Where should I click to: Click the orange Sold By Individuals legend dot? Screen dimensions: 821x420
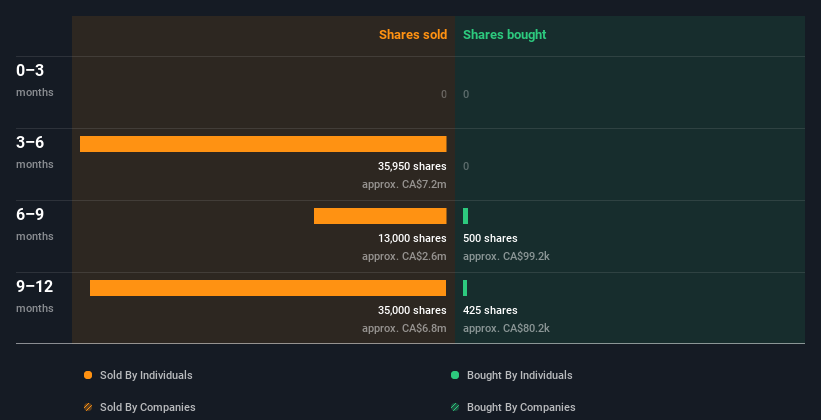88,375
